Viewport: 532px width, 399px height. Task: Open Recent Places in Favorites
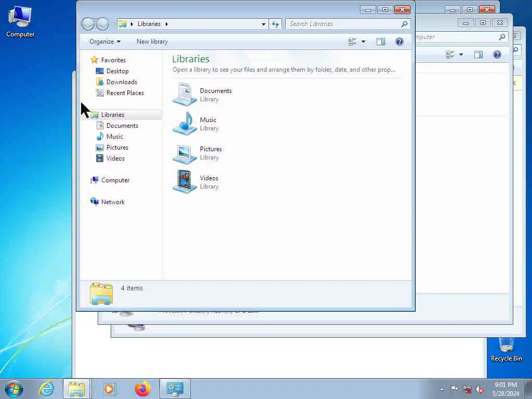[125, 92]
